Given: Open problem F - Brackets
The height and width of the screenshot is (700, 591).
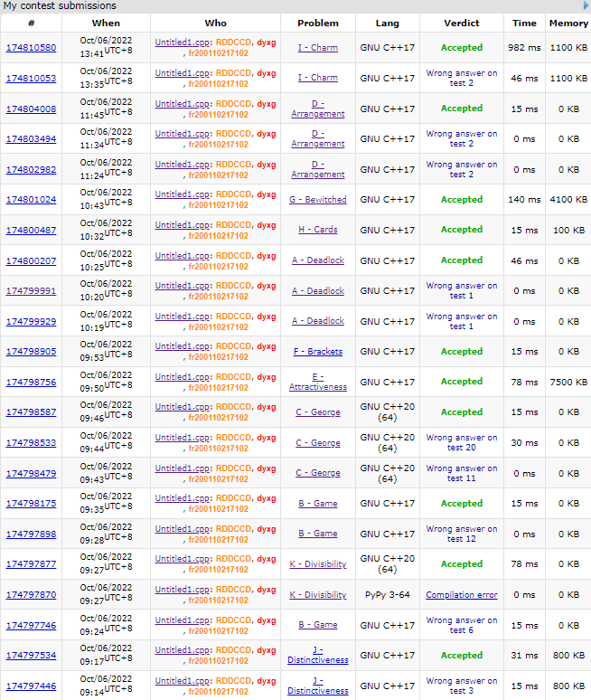Looking at the screenshot, I should pyautogui.click(x=317, y=352).
